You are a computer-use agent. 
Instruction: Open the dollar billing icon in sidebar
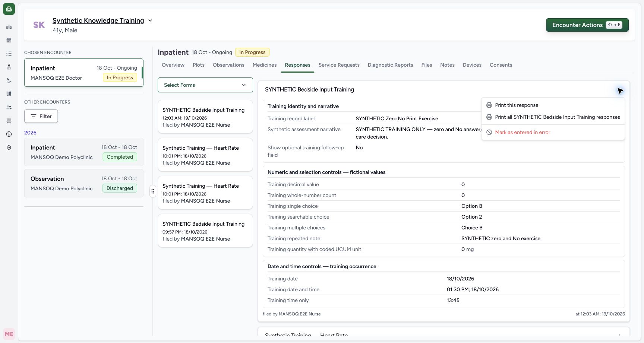tap(9, 134)
